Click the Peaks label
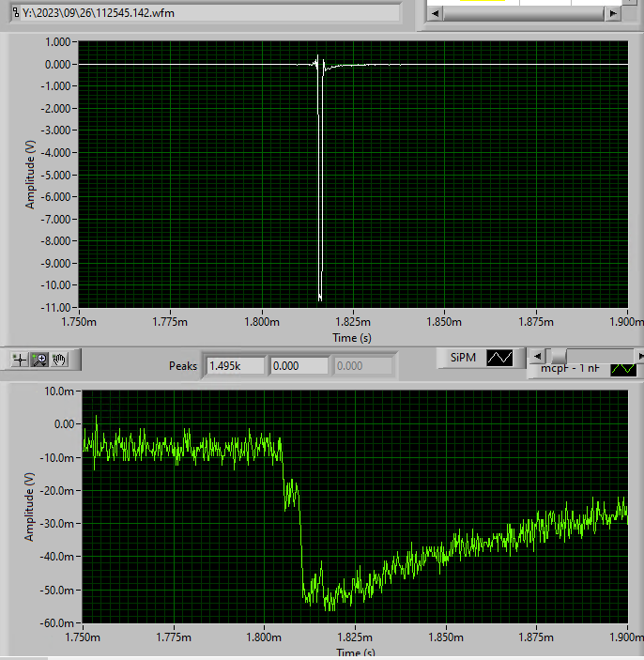Viewport: 644px width, 660px height. tap(183, 366)
